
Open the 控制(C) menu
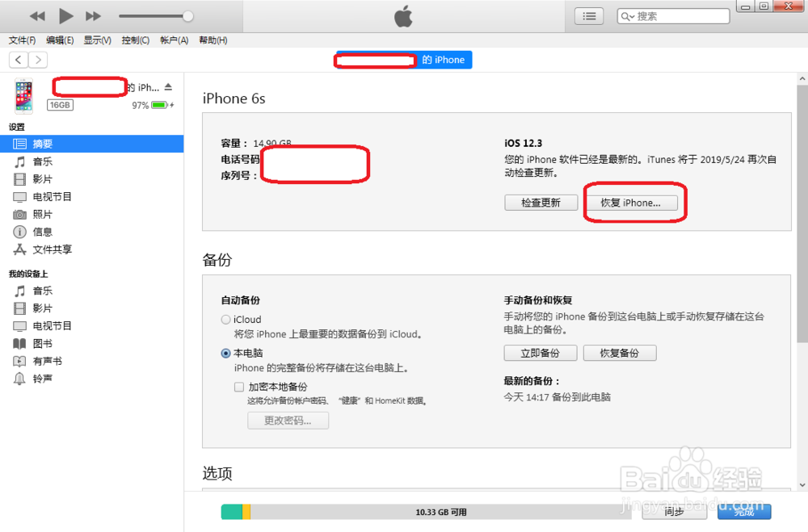[136, 40]
